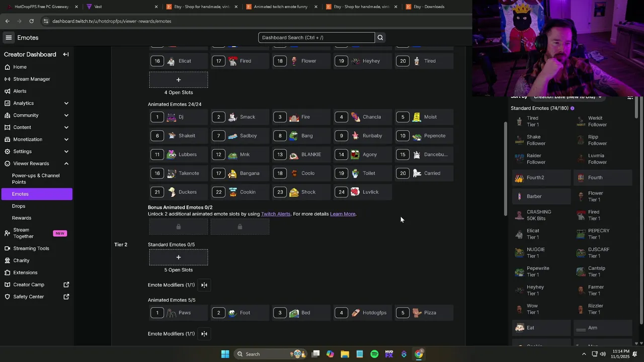Reload the page in Chrome

[31, 21]
